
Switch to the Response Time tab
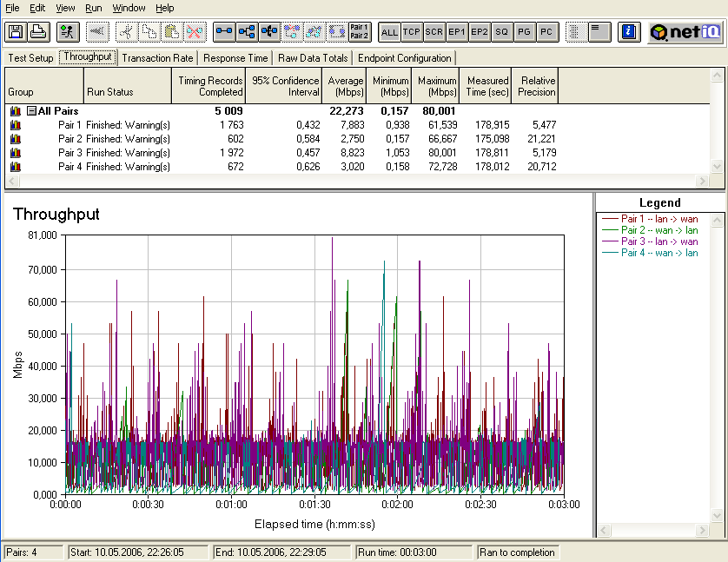(235, 58)
